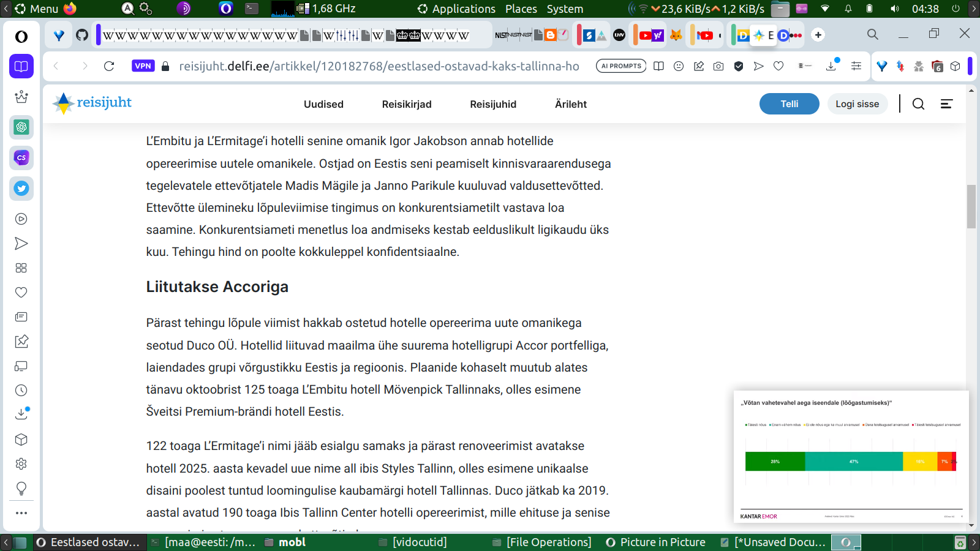Open the browser downloads popup
This screenshot has height=551, width=980.
click(x=832, y=66)
